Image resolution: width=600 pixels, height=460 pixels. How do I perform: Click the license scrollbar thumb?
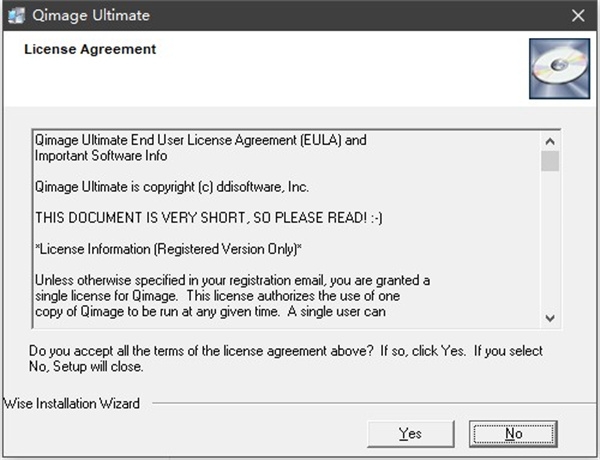550,161
